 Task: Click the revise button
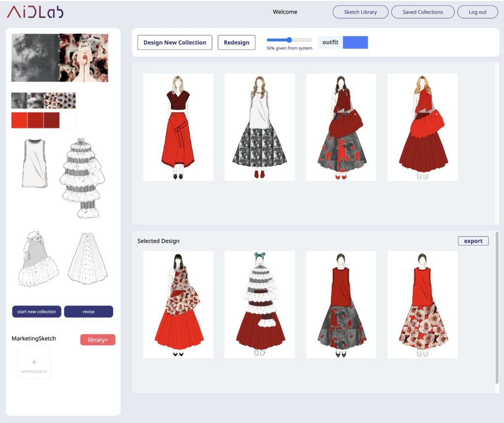coord(89,312)
